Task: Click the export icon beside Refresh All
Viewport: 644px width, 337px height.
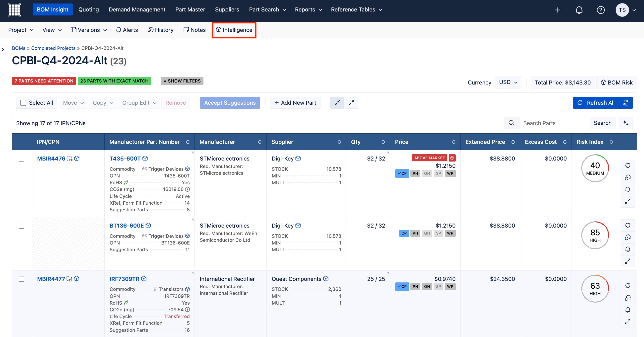Action: point(626,103)
